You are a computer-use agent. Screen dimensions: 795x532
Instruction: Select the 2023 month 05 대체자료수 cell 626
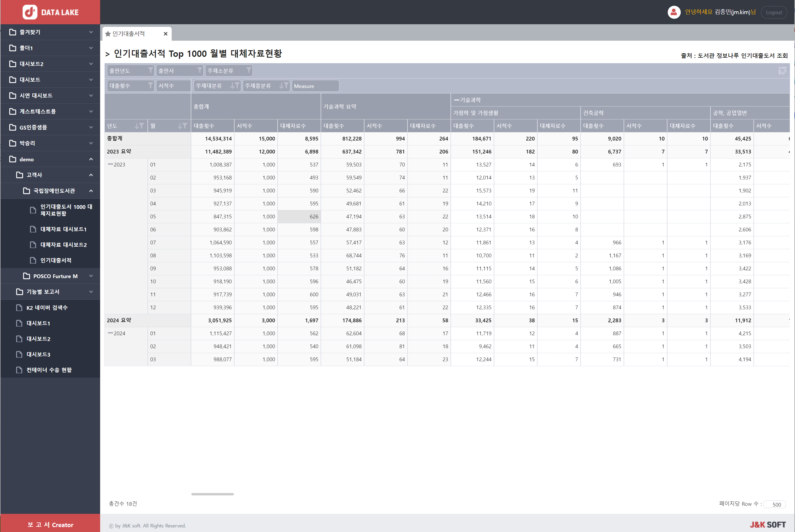click(x=299, y=216)
